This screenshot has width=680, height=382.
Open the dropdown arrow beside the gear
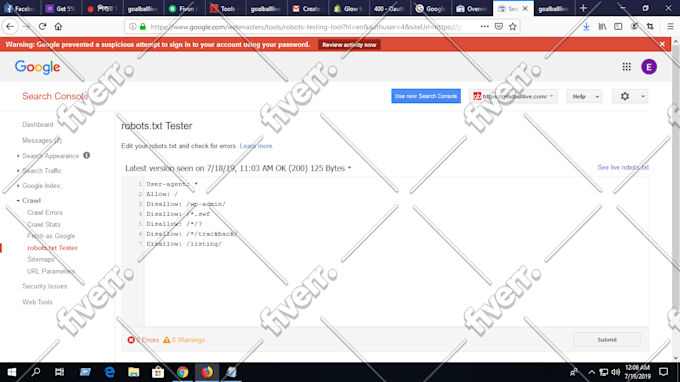click(643, 96)
